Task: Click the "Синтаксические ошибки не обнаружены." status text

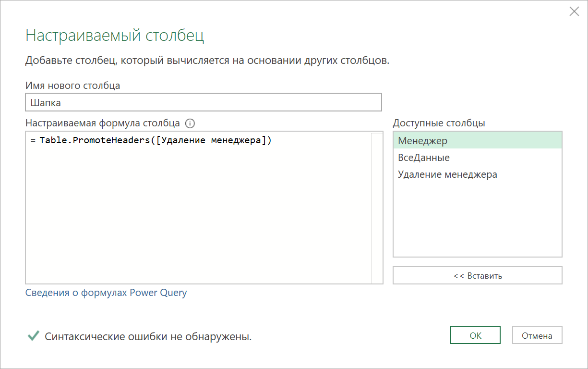Action: coord(148,337)
